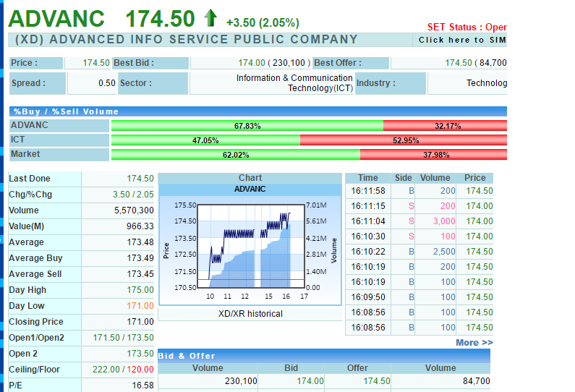This screenshot has height=392, width=575.
Task: Click the Spread value 0.50
Action: (x=107, y=83)
